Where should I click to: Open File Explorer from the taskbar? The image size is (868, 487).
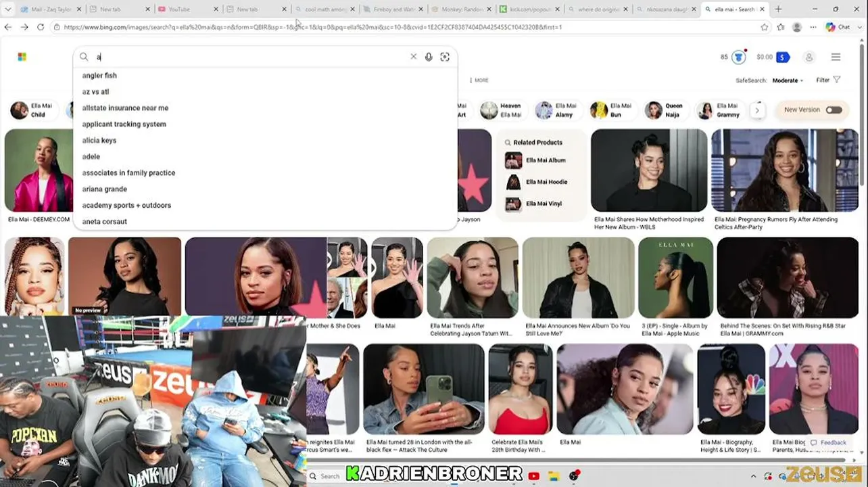pos(554,476)
